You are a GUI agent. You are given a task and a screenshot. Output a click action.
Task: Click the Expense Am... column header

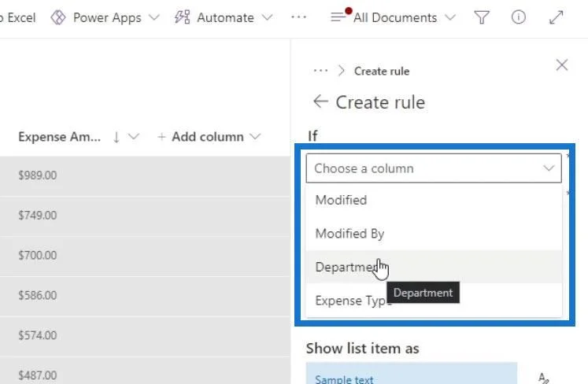(60, 137)
